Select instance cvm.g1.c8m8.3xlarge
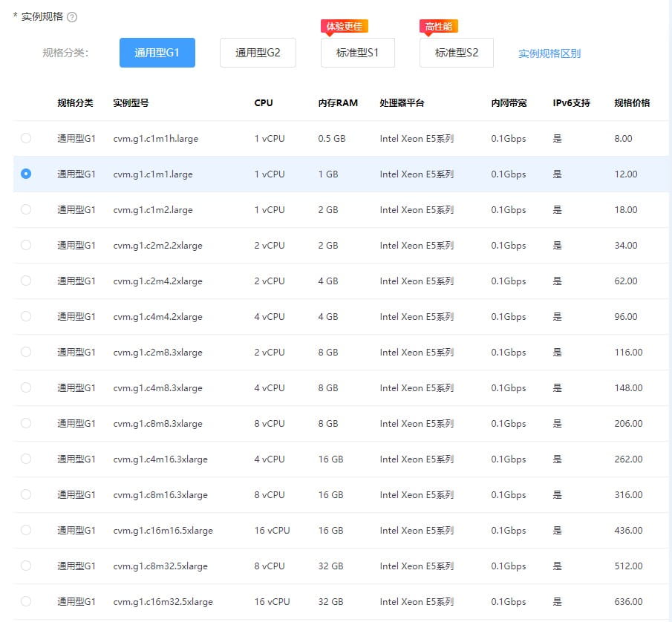Image resolution: width=672 pixels, height=622 pixels. [26, 423]
